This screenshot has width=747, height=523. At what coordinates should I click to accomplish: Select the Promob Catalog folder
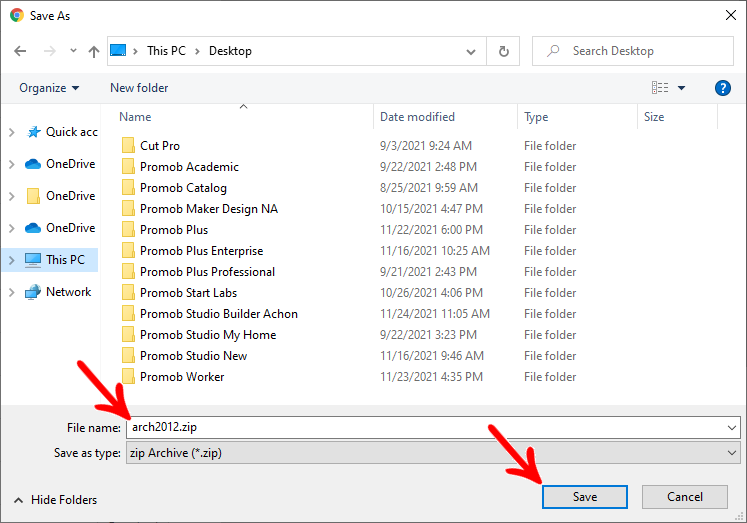183,188
